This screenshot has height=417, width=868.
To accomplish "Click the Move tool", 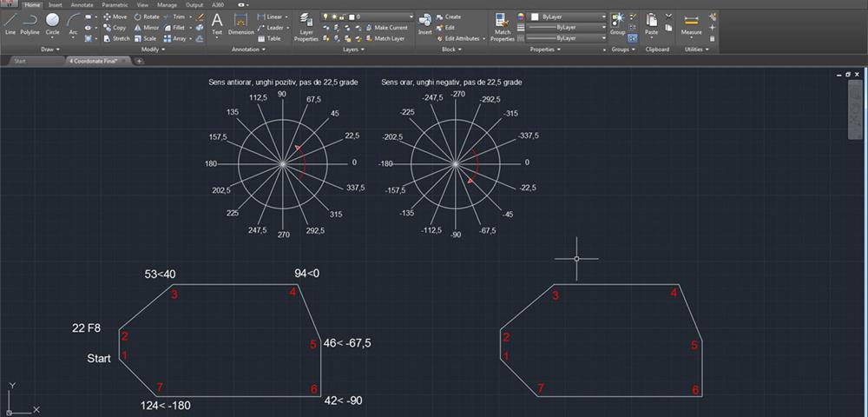I will point(115,17).
